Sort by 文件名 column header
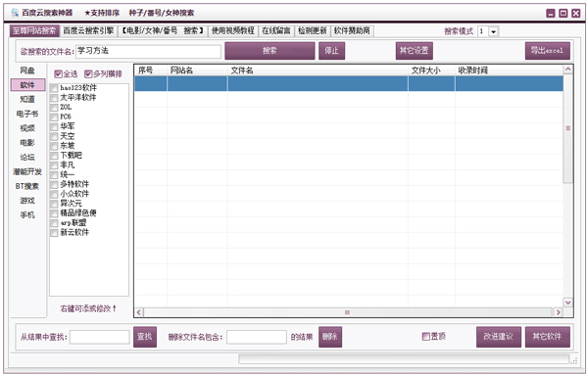The width and height of the screenshot is (588, 375). pyautogui.click(x=318, y=70)
